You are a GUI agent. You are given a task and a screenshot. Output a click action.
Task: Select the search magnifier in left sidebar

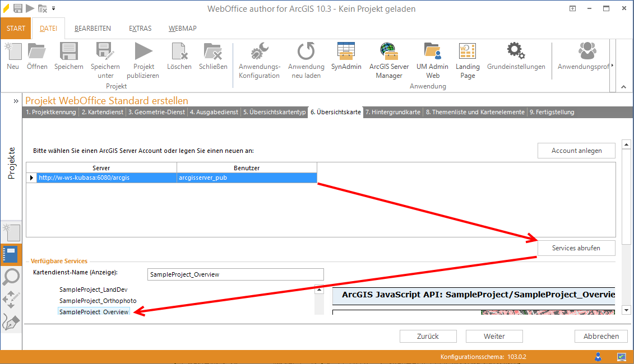point(11,276)
